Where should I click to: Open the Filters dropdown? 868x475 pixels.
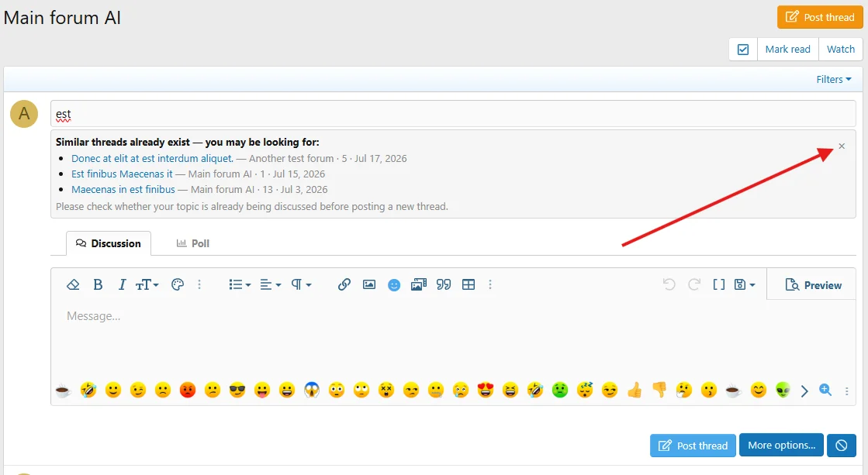coord(834,80)
